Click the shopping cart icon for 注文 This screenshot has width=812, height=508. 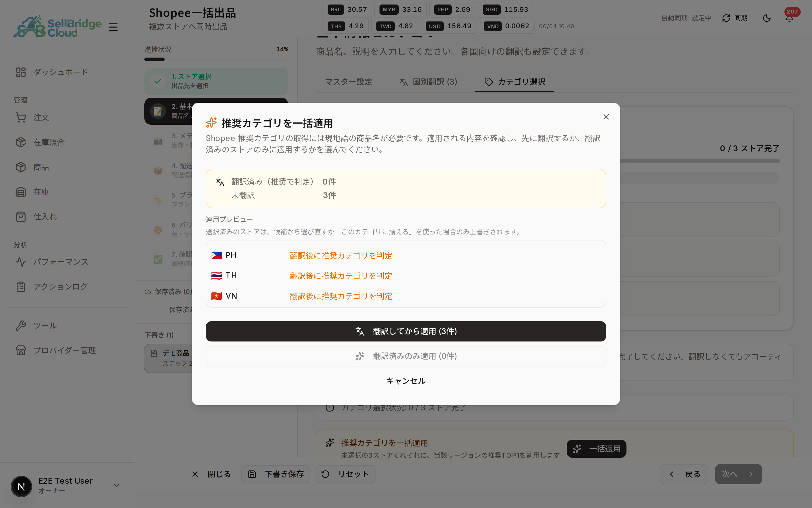21,117
